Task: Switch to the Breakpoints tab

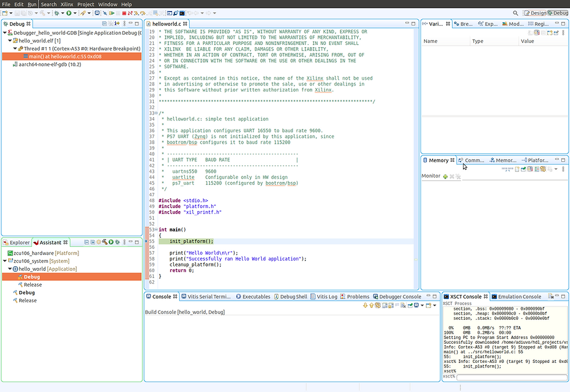Action: (x=463, y=24)
